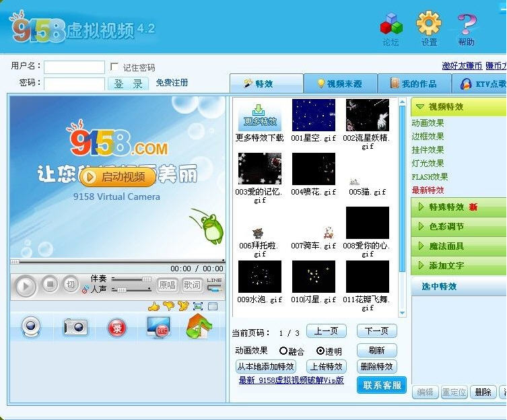
Task: Expand the 魔法面具 section
Action: pos(458,246)
